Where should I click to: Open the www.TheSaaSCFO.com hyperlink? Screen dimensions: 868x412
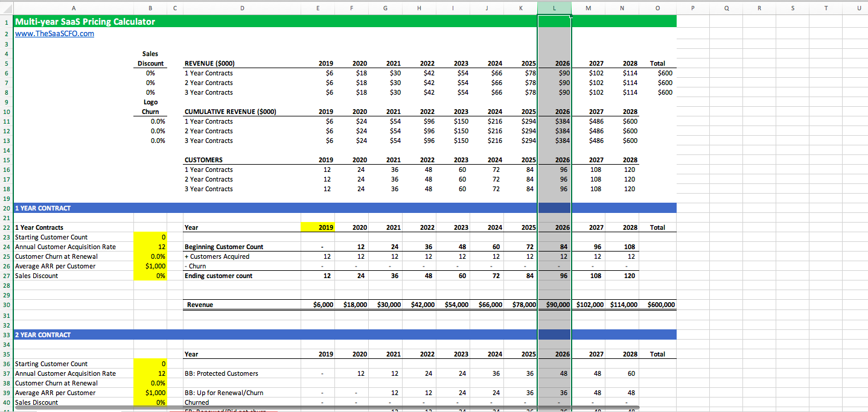coord(54,34)
